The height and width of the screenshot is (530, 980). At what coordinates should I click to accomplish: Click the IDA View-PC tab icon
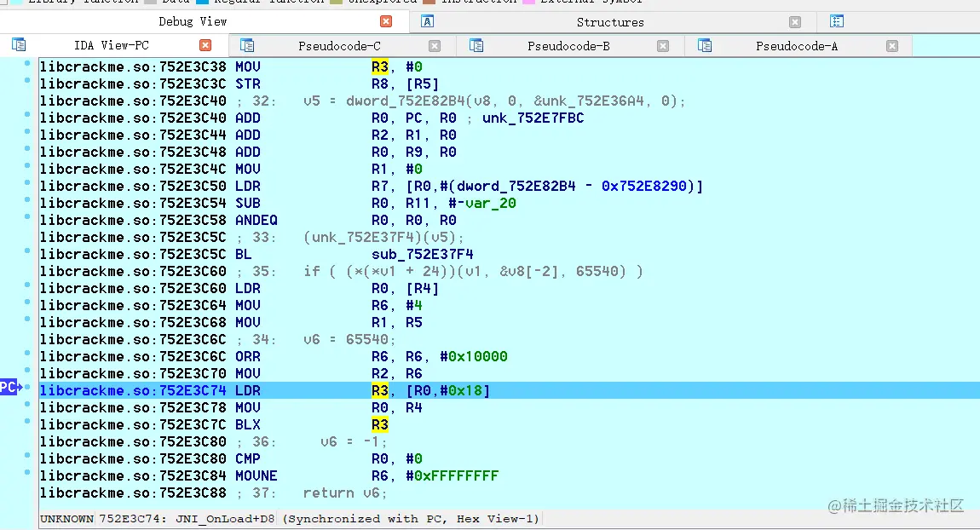19,45
